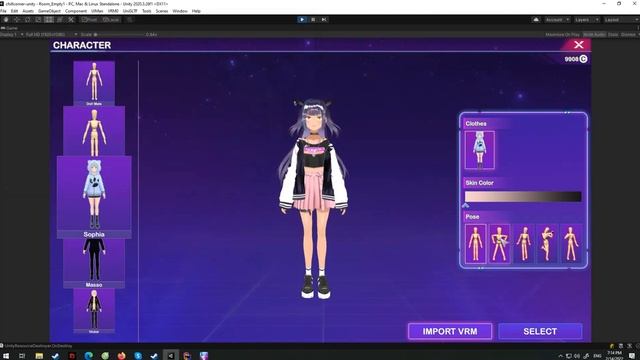Screen dimensions: 640x360
Task: Select the fifth pose thumbnail
Action: (571, 244)
